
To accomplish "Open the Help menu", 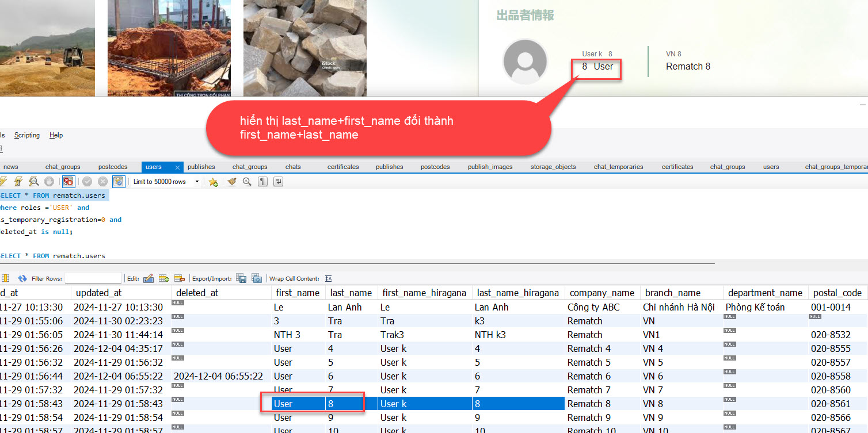I will pos(56,135).
